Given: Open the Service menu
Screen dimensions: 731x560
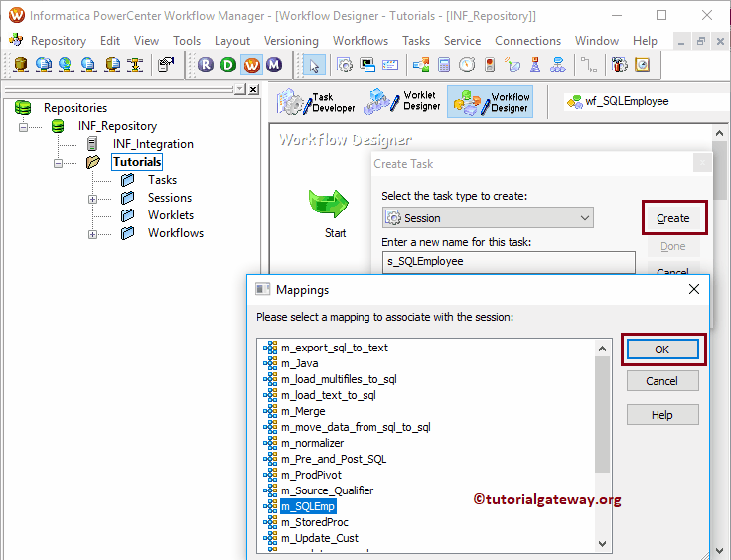Looking at the screenshot, I should [x=463, y=41].
